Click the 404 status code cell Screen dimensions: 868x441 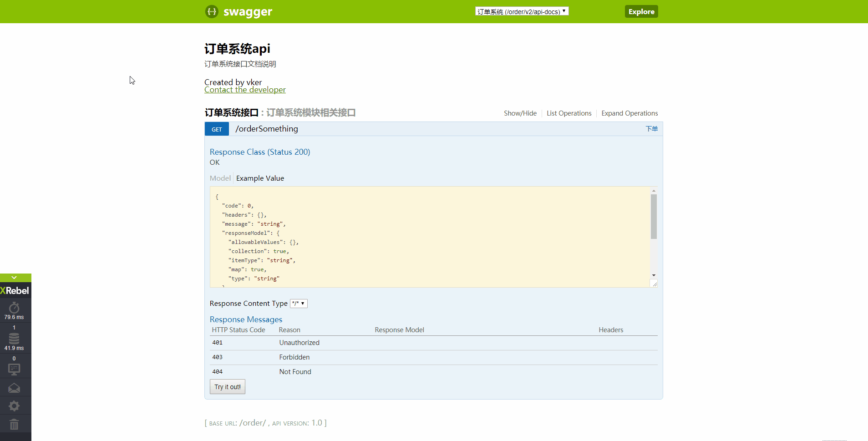point(217,372)
